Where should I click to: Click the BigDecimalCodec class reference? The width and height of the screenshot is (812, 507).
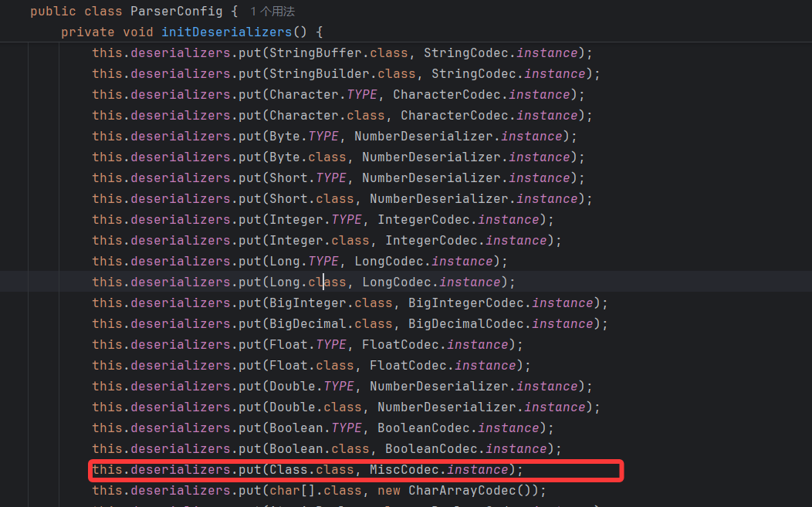[465, 324]
